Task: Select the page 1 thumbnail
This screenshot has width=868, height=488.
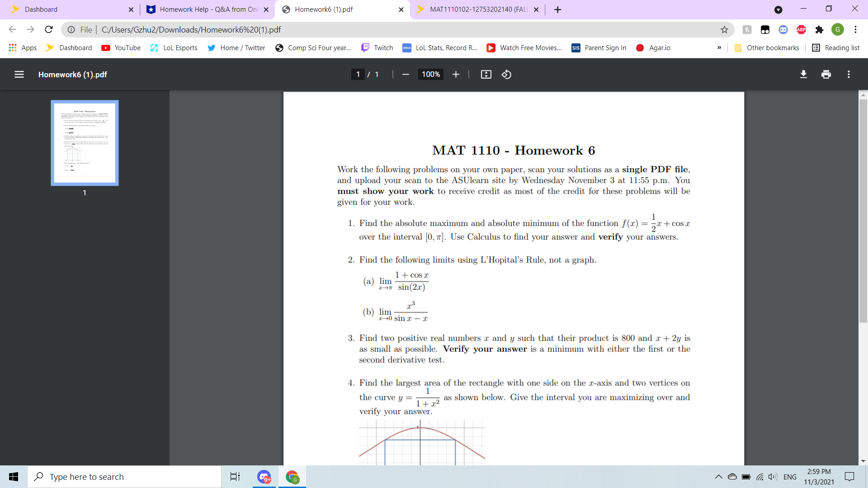Action: click(x=85, y=142)
